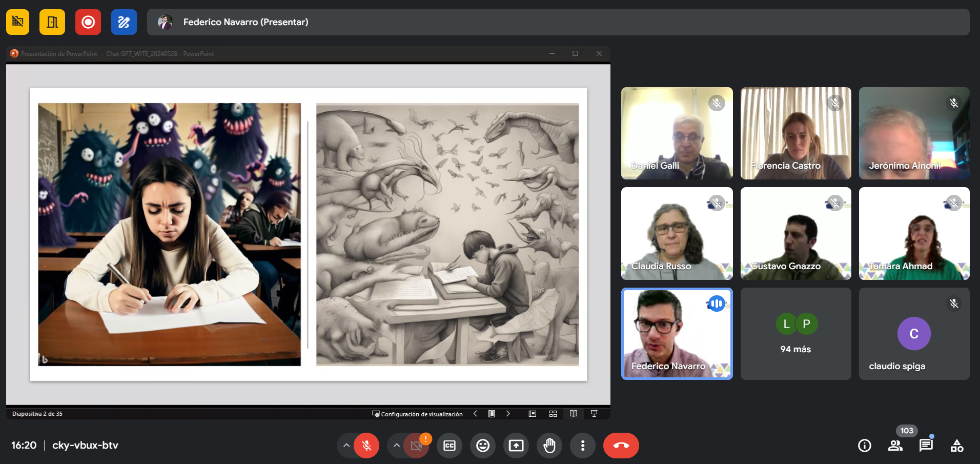
Task: Click the yellow door-shaped extension icon
Action: click(52, 22)
